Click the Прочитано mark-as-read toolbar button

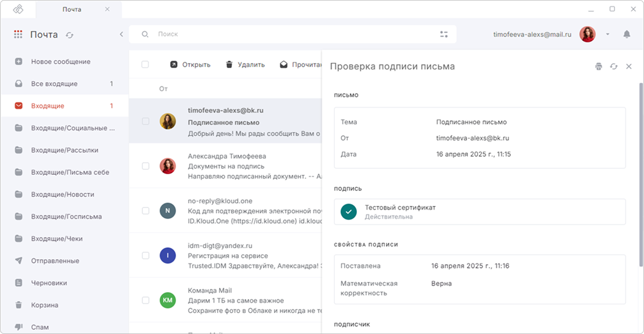(x=301, y=64)
